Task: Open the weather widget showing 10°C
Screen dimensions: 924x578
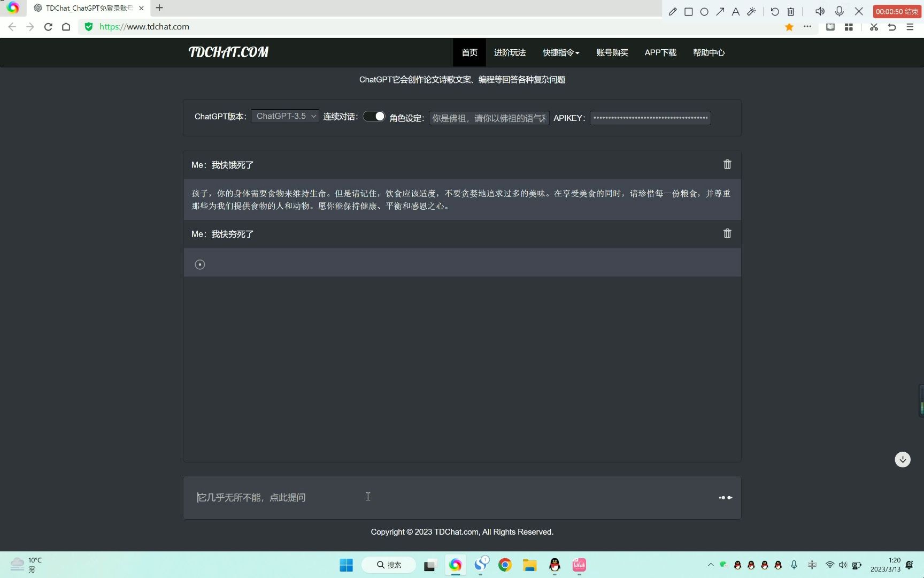Action: 26,565
